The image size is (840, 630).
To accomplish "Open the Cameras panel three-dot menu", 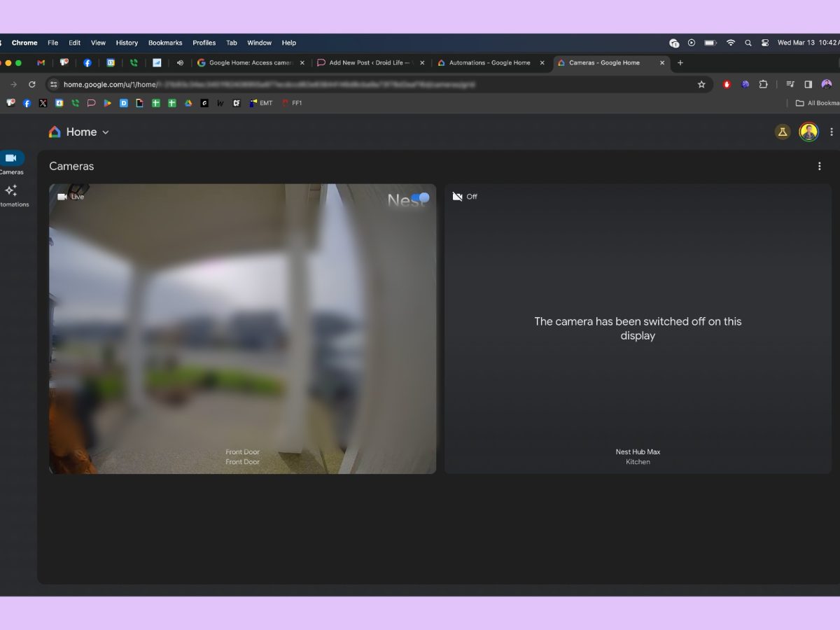I will (820, 167).
